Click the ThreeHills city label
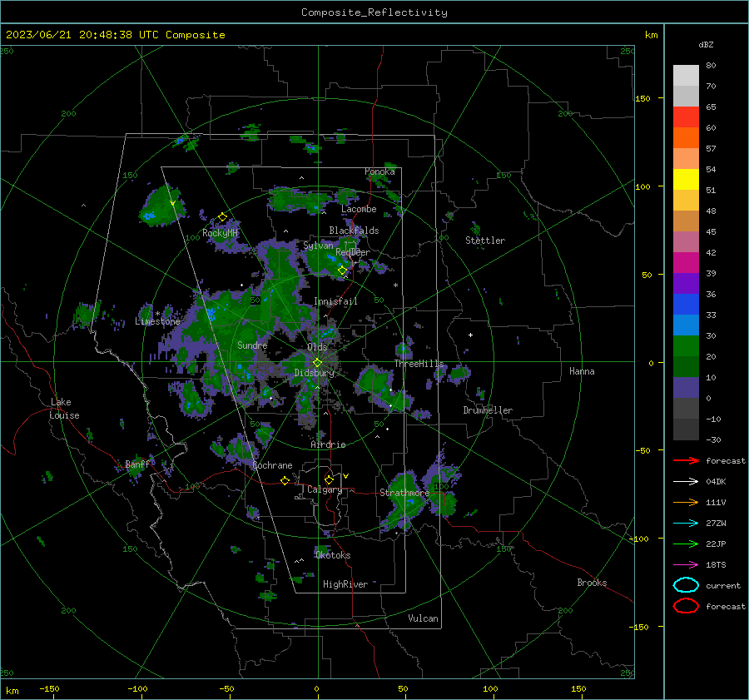 point(419,364)
